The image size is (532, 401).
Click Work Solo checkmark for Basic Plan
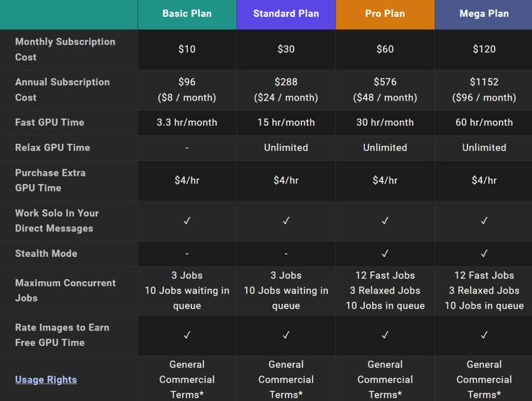187,221
